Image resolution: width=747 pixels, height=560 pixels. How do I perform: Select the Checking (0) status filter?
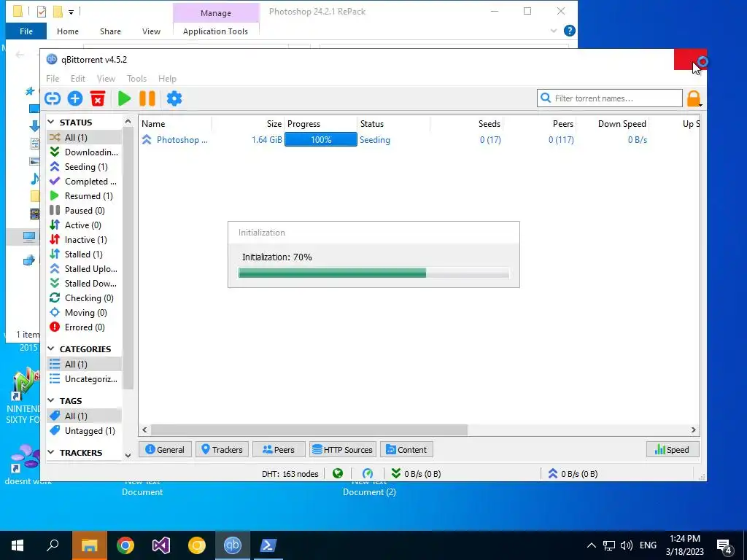click(85, 298)
